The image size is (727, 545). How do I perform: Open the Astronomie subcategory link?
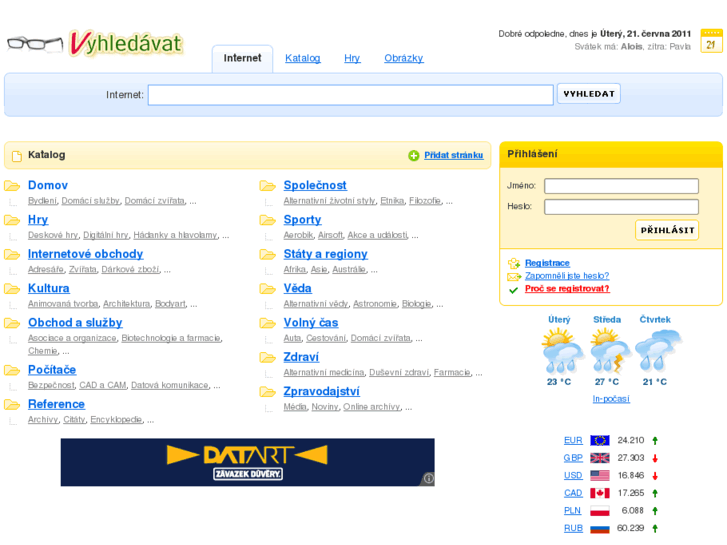375,304
